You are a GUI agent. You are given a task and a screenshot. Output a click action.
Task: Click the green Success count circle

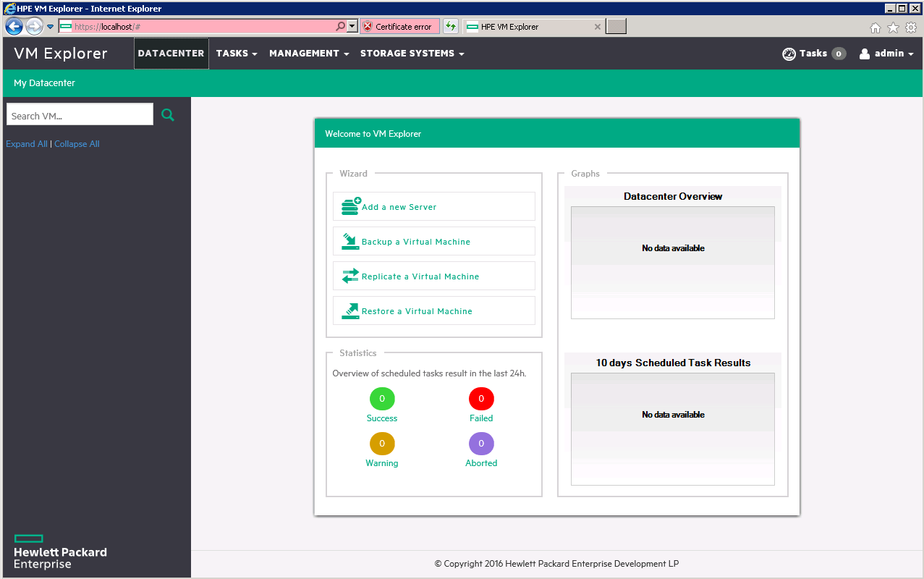(x=382, y=399)
